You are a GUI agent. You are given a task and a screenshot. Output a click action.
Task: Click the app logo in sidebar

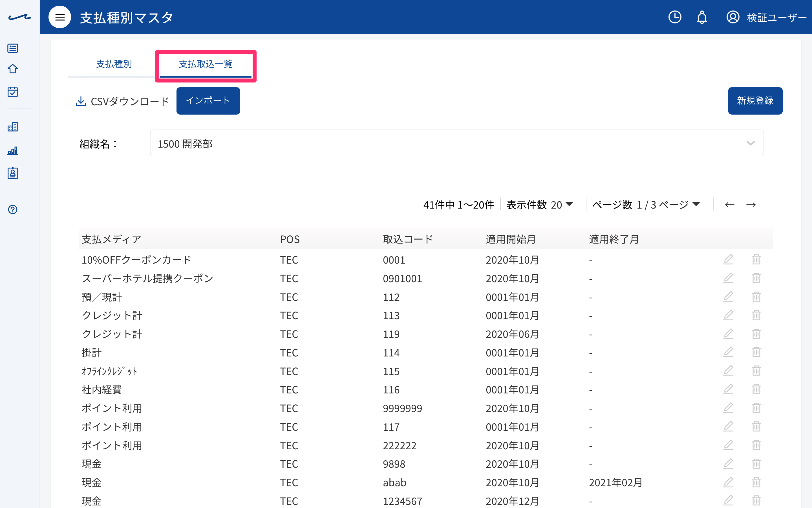tap(19, 17)
